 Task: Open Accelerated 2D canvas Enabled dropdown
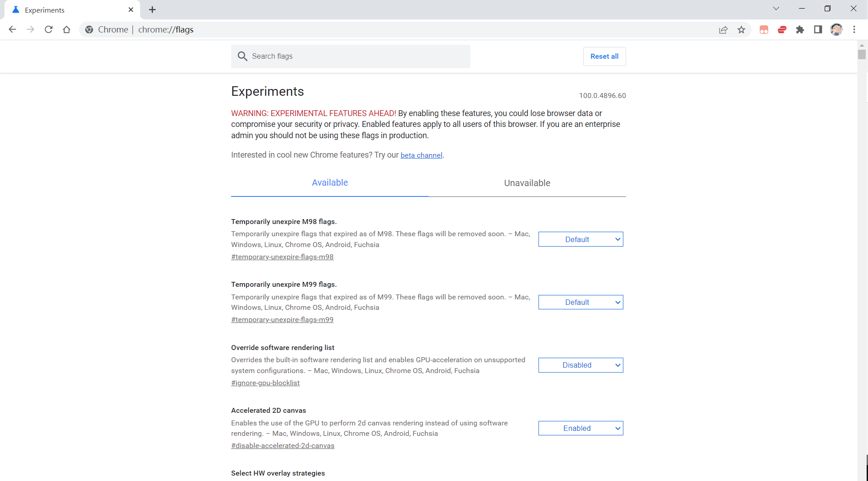tap(580, 428)
